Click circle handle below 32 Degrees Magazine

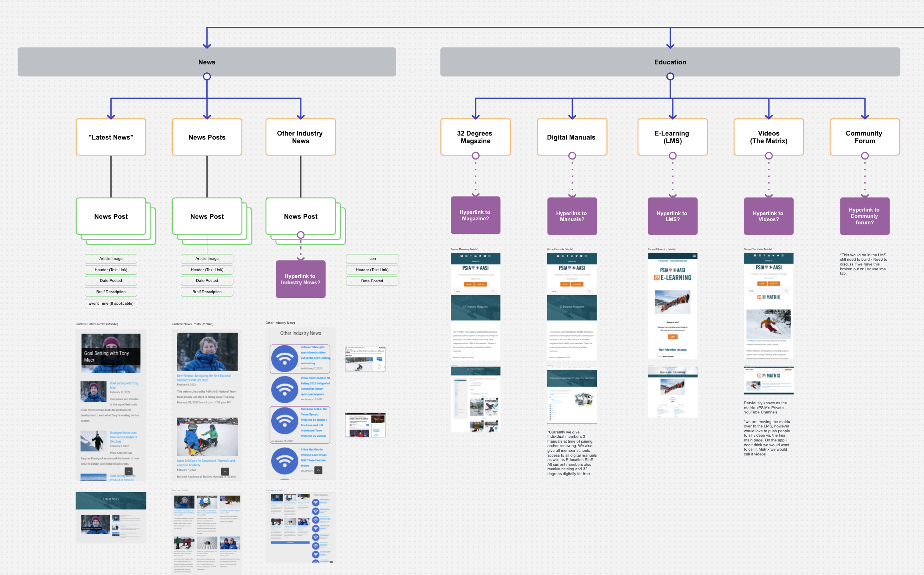pos(476,156)
